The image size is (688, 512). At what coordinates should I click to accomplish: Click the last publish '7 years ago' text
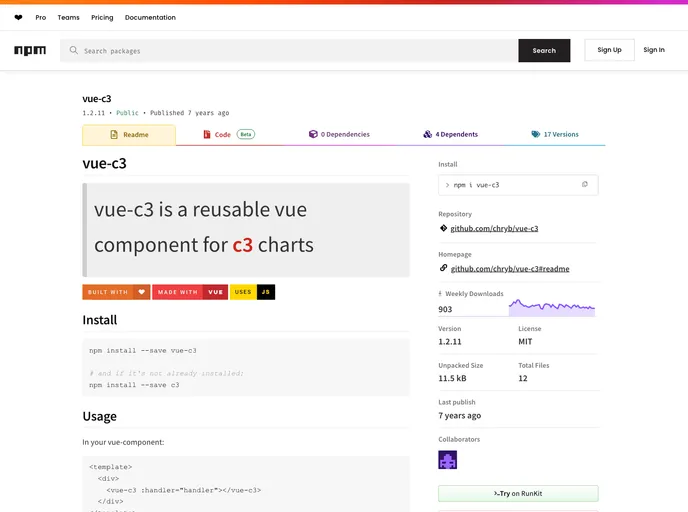tap(459, 415)
